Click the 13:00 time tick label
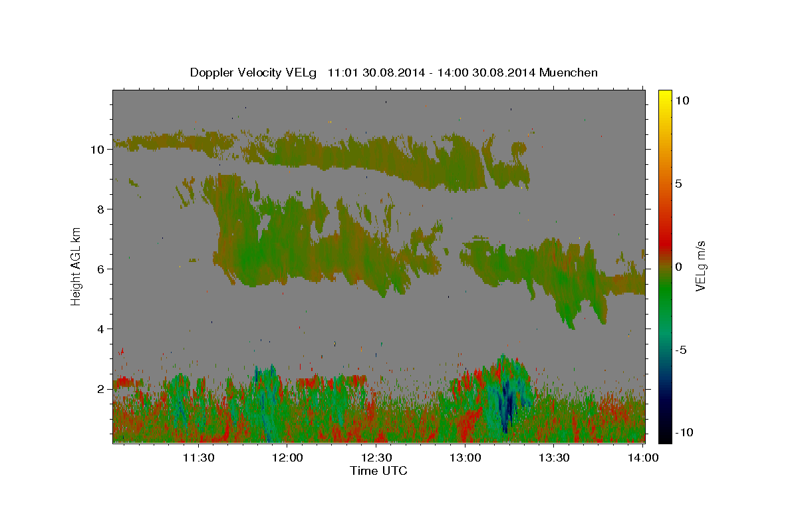 [465, 458]
